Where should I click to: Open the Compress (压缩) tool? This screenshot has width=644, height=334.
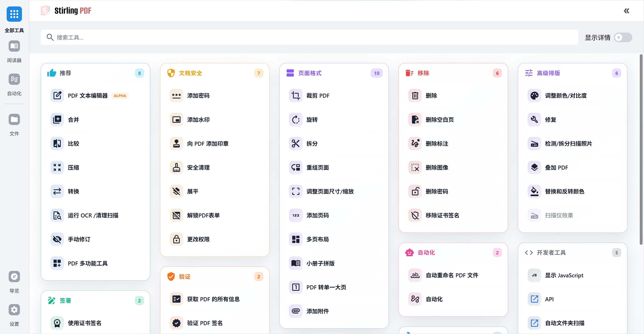[x=73, y=167]
